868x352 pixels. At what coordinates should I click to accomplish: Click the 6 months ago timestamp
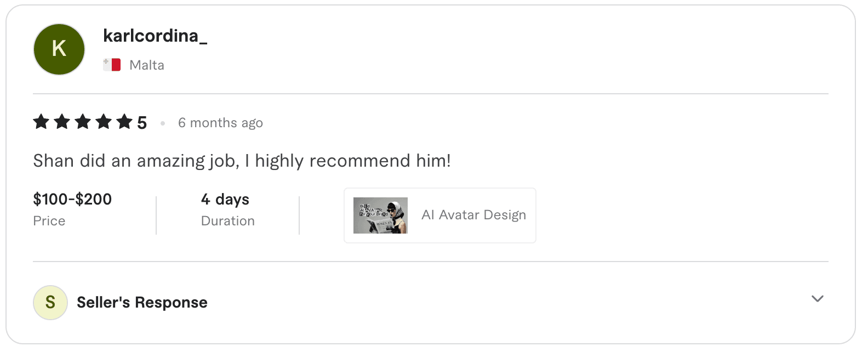[x=220, y=122]
